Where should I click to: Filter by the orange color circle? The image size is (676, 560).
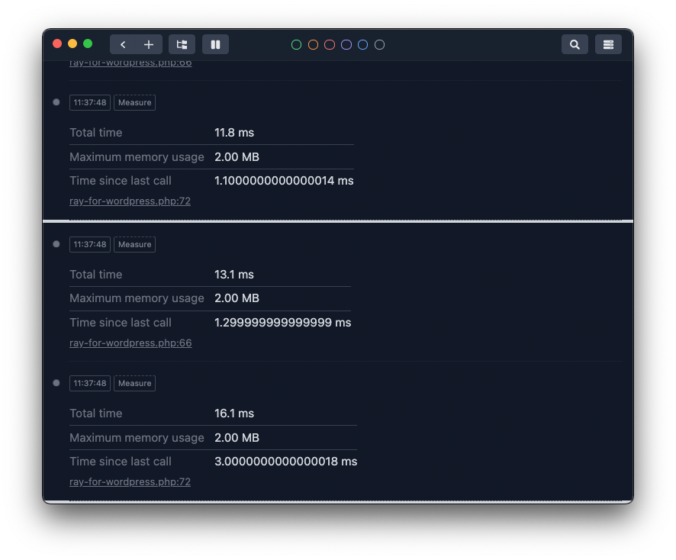[x=313, y=45]
